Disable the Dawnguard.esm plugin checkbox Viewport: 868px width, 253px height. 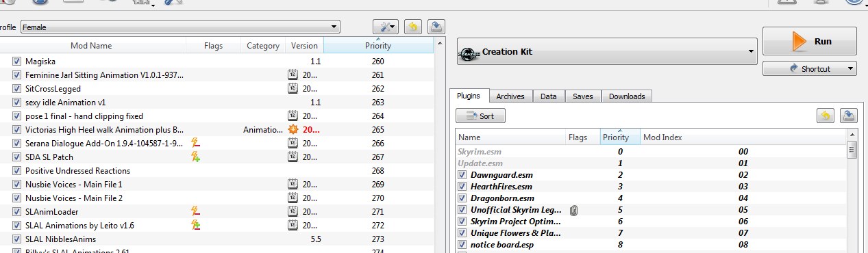pos(462,175)
